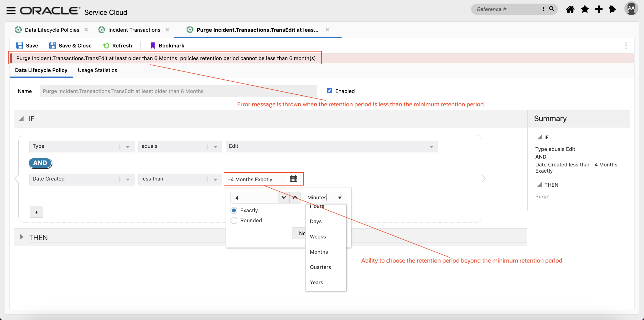Switch to the Usage Statistics tab

coord(97,70)
